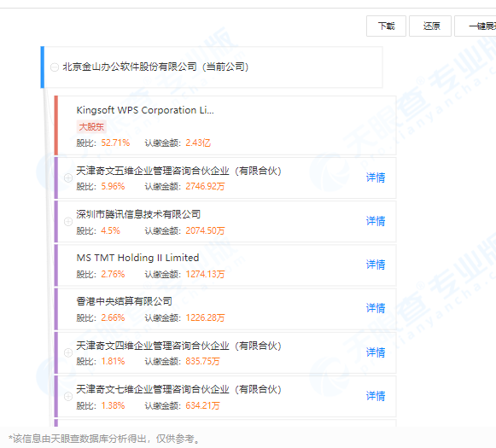496x448 pixels.
Task: Click 天津奇文五维企业管理咨询合伙企业 name
Action: click(178, 171)
